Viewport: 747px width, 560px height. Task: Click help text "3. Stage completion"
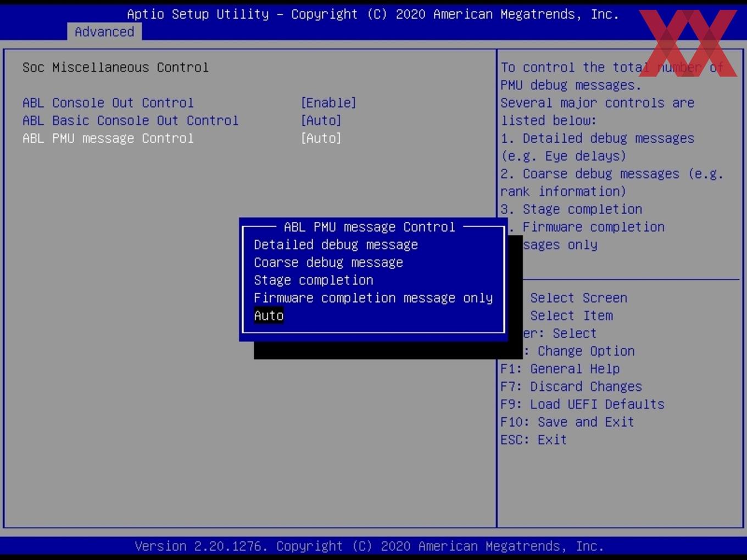571,209
